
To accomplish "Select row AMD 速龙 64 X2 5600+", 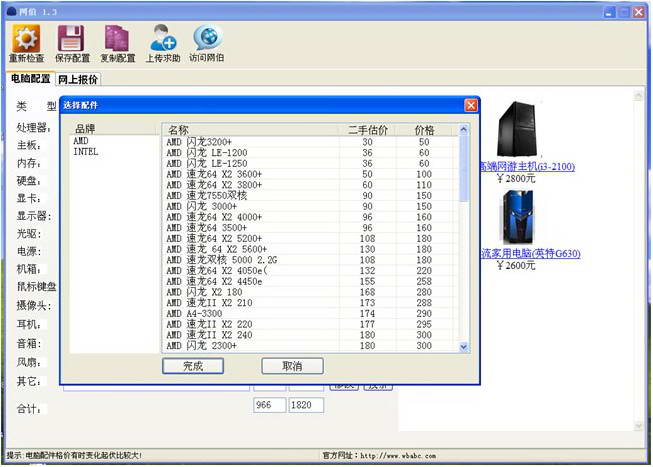I will [309, 250].
